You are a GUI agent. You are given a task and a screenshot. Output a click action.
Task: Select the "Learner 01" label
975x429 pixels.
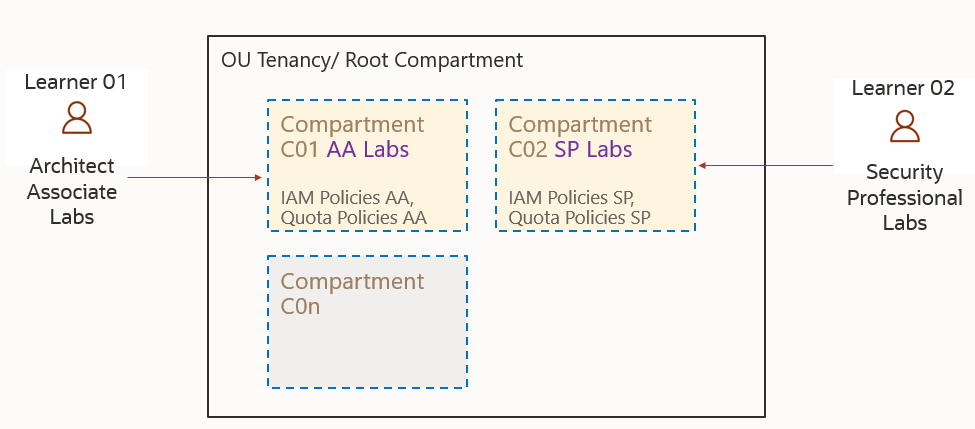pyautogui.click(x=76, y=82)
